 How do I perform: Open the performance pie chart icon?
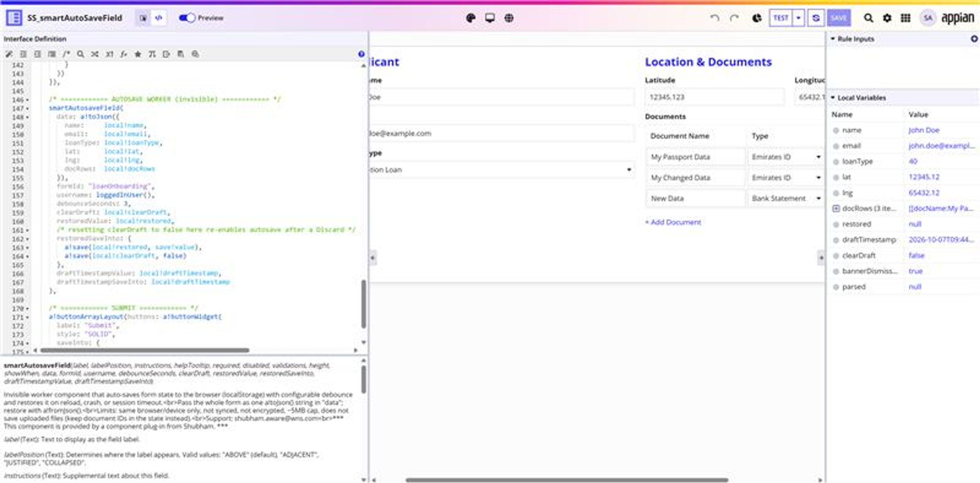click(x=757, y=18)
